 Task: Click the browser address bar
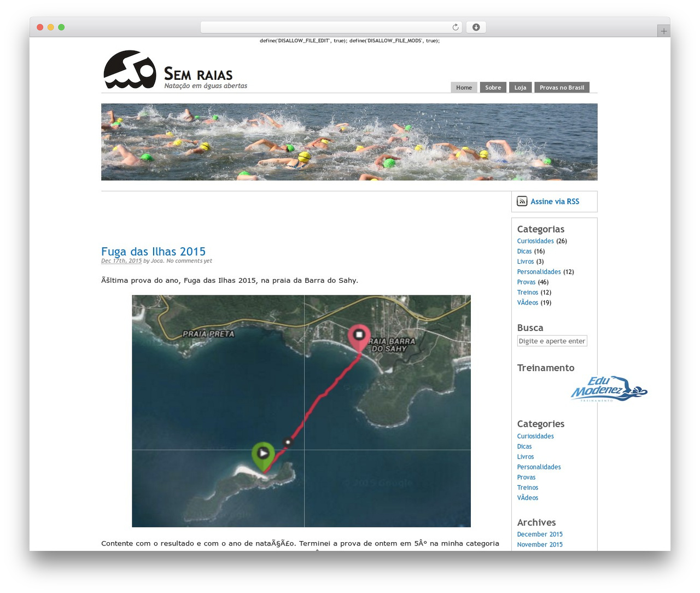(x=331, y=27)
